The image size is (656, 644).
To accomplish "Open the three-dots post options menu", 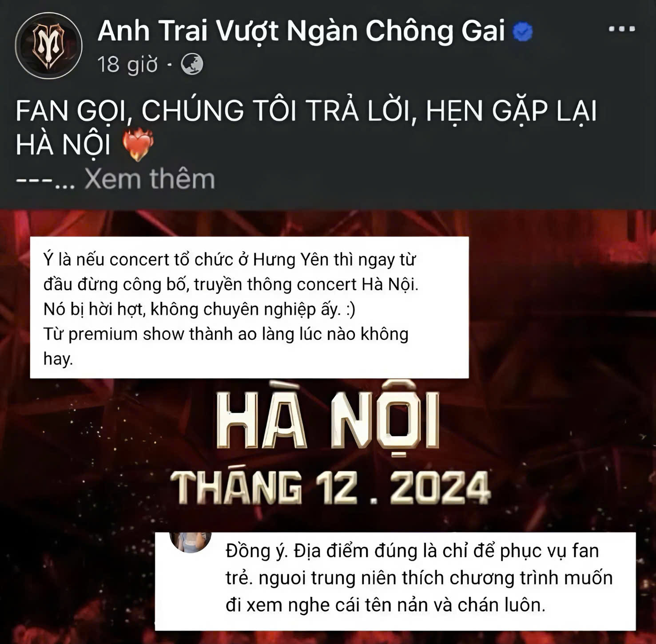I will [622, 29].
